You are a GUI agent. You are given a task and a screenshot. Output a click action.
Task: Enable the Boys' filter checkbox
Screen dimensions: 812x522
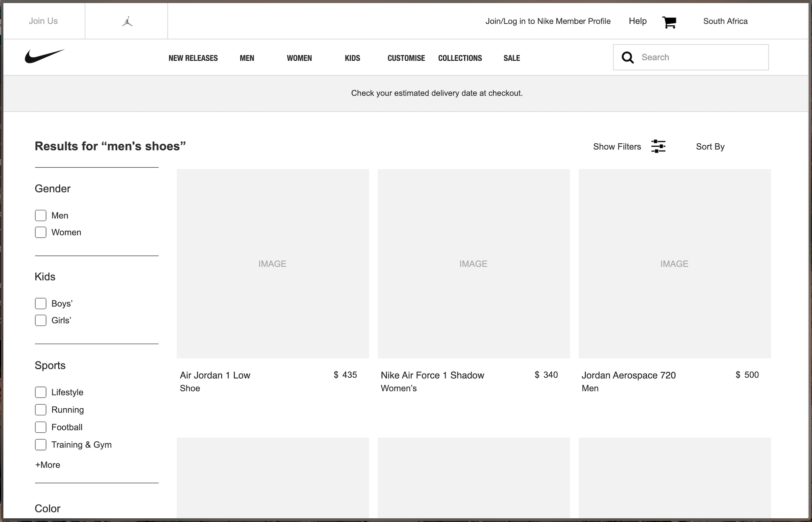tap(41, 304)
